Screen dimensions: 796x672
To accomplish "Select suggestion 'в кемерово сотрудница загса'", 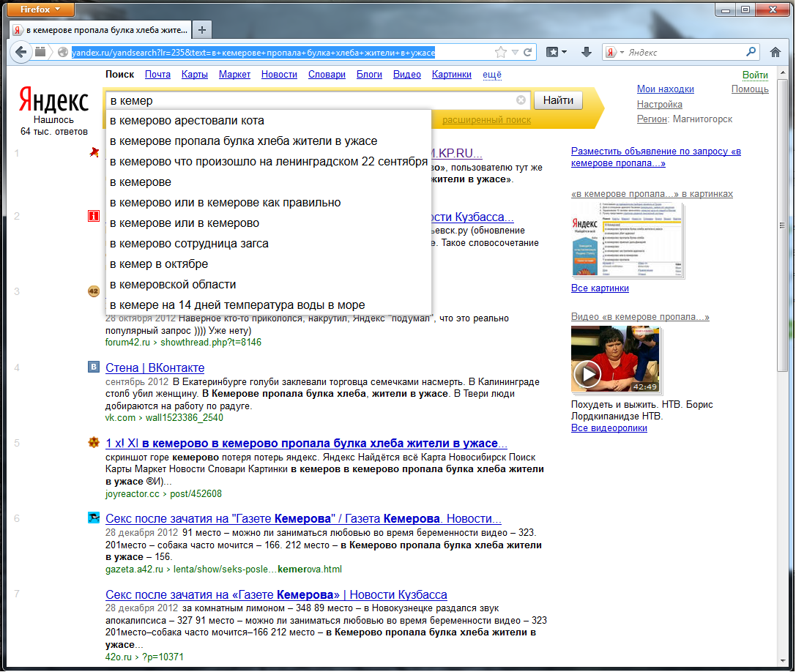I will coord(269,244).
